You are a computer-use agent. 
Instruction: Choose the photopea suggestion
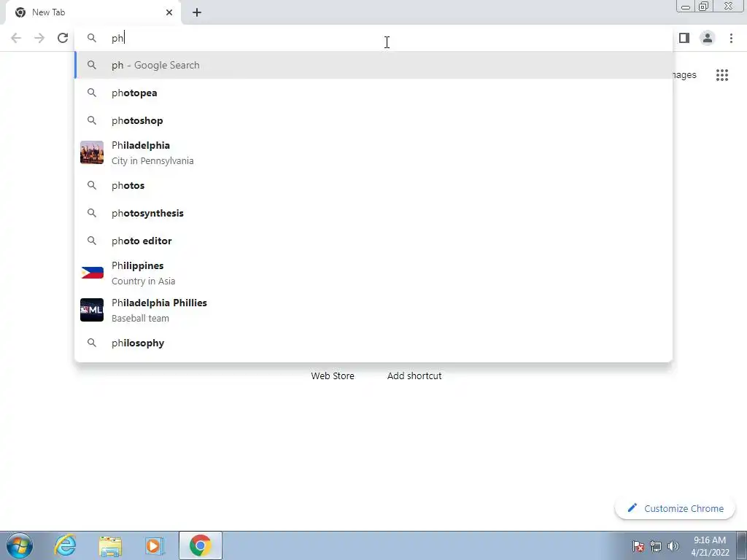[373, 93]
